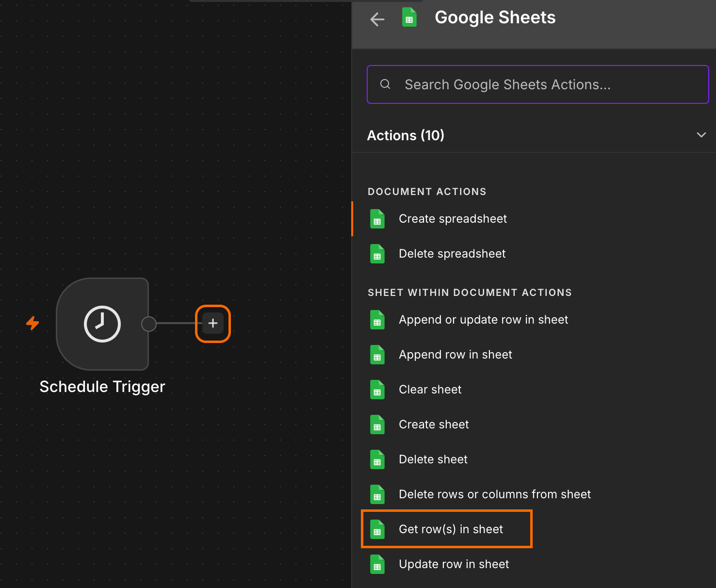Click the Schedule Trigger node label
Screen dimensions: 716x588
coord(102,387)
